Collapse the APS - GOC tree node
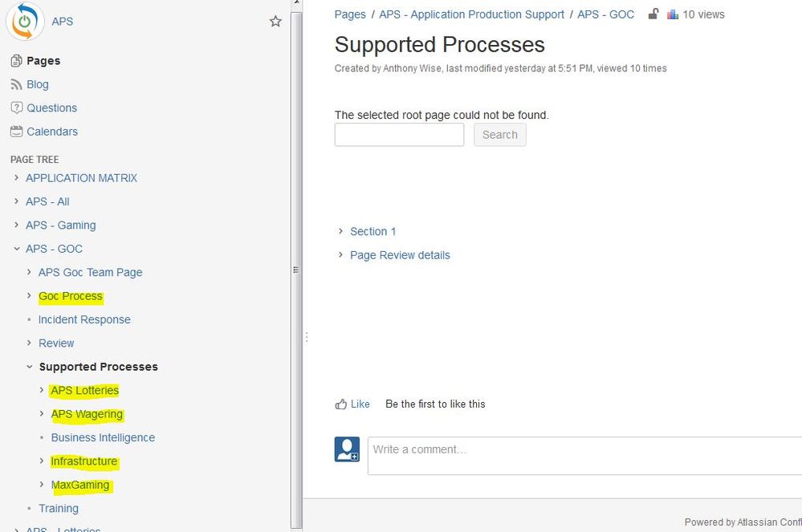The image size is (802, 532). [17, 249]
